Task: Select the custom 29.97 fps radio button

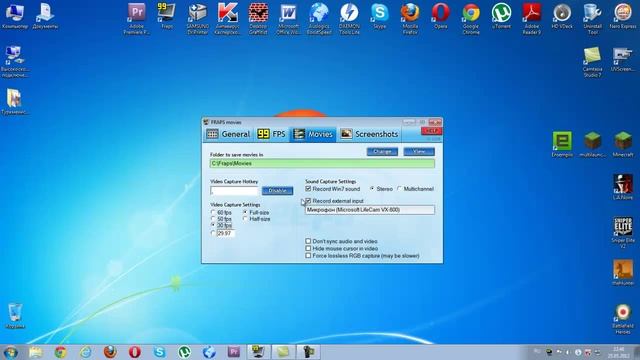Action: [x=213, y=233]
